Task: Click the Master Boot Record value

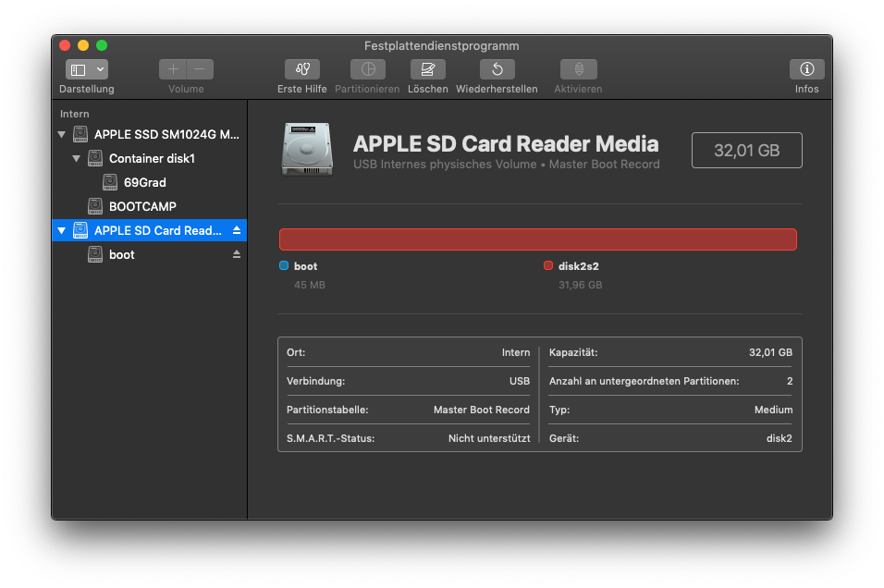Action: pyautogui.click(x=482, y=410)
